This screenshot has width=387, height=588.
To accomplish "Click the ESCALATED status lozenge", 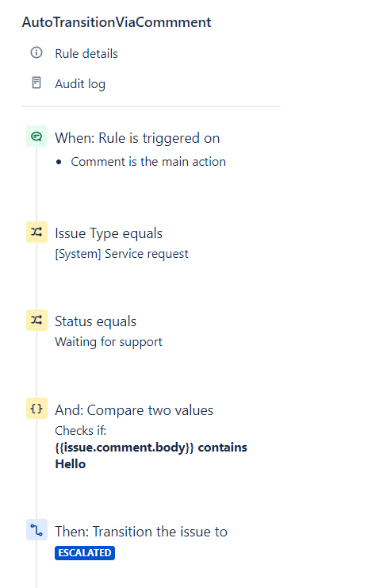I will pyautogui.click(x=85, y=553).
